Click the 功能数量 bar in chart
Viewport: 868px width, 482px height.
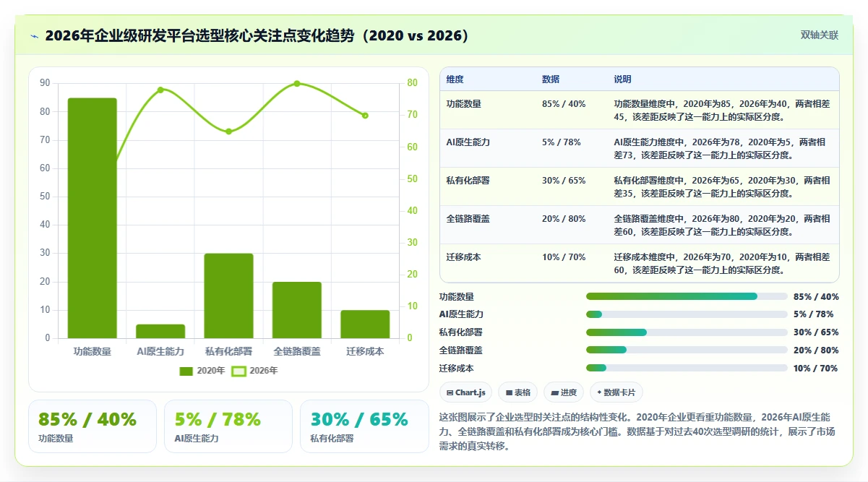click(93, 218)
